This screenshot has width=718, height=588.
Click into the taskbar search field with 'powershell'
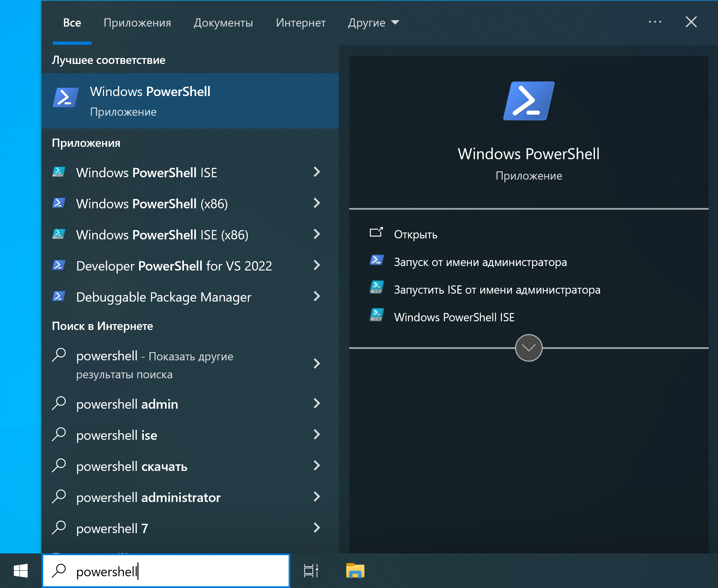point(166,571)
